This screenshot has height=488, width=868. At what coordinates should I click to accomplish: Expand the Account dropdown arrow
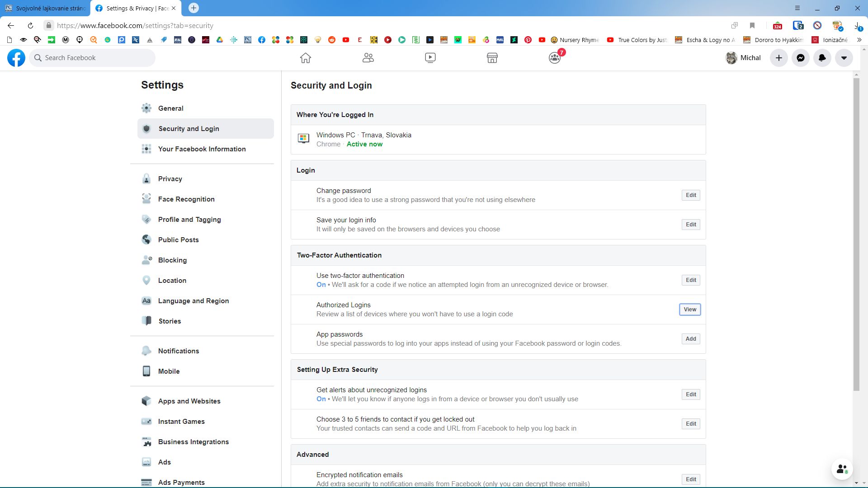(844, 58)
